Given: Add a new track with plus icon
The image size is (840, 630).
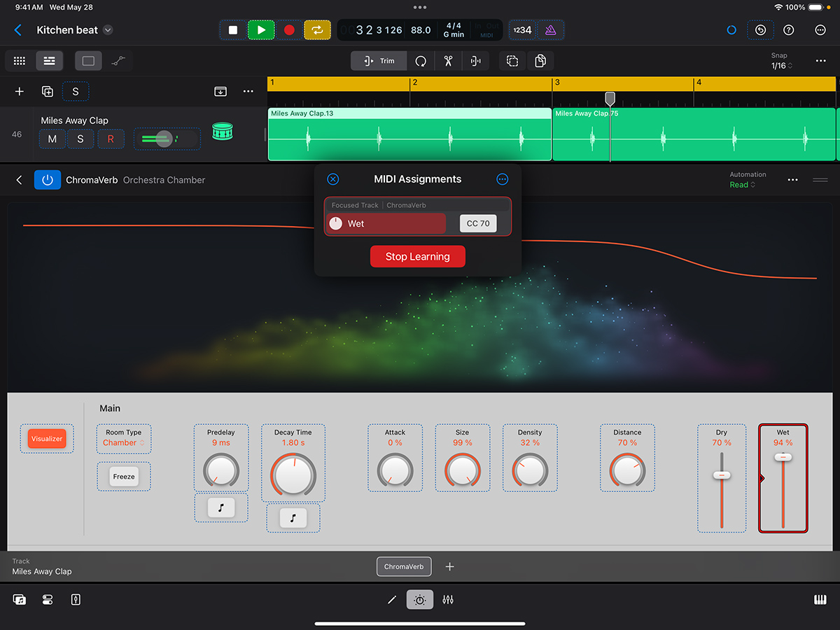Looking at the screenshot, I should point(20,92).
